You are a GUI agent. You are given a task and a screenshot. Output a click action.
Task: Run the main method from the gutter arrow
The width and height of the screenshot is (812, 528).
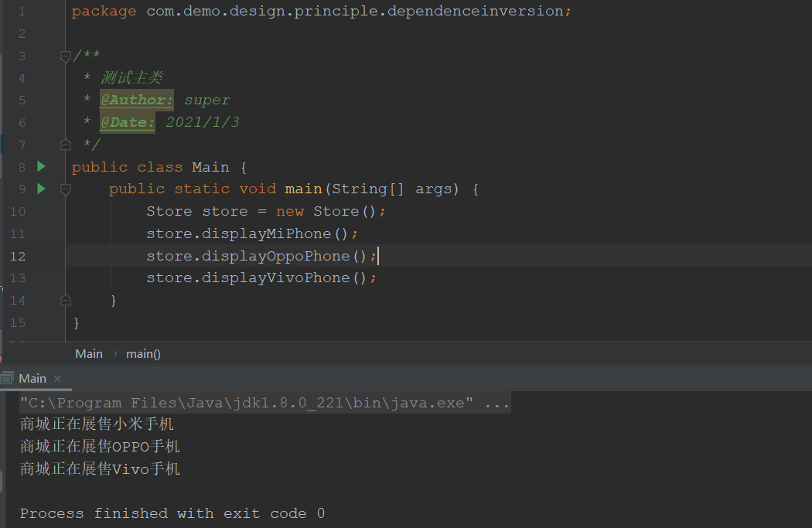tap(42, 189)
